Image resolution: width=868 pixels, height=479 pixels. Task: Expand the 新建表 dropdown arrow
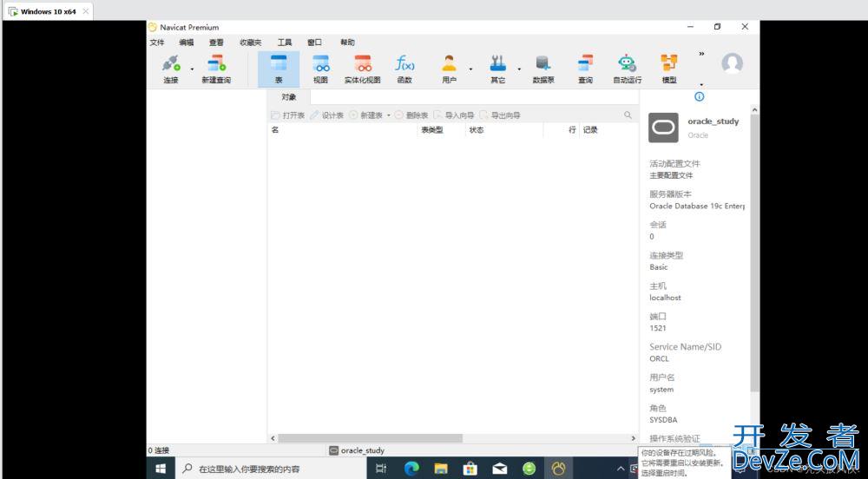click(389, 115)
